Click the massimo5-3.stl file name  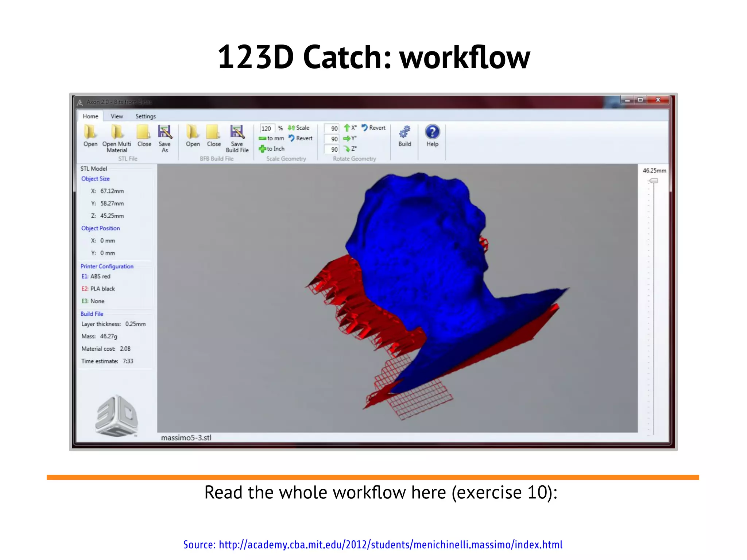[x=186, y=438]
